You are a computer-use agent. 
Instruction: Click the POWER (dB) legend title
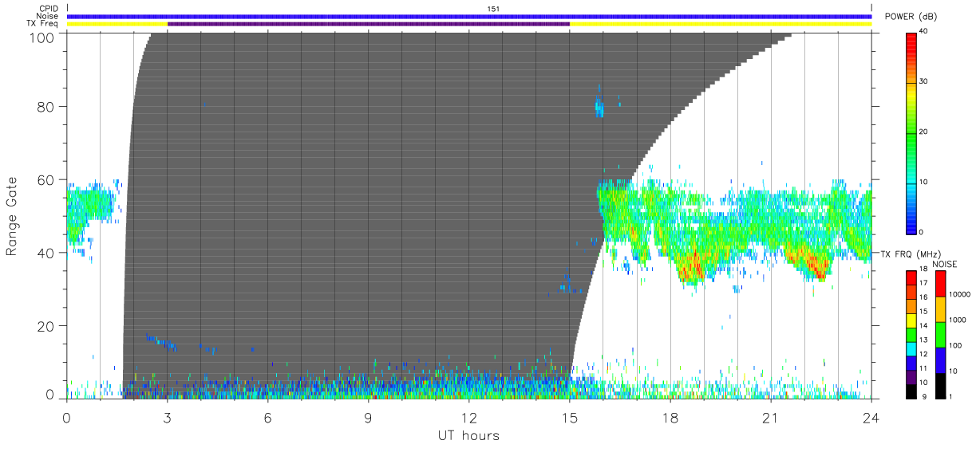[911, 17]
